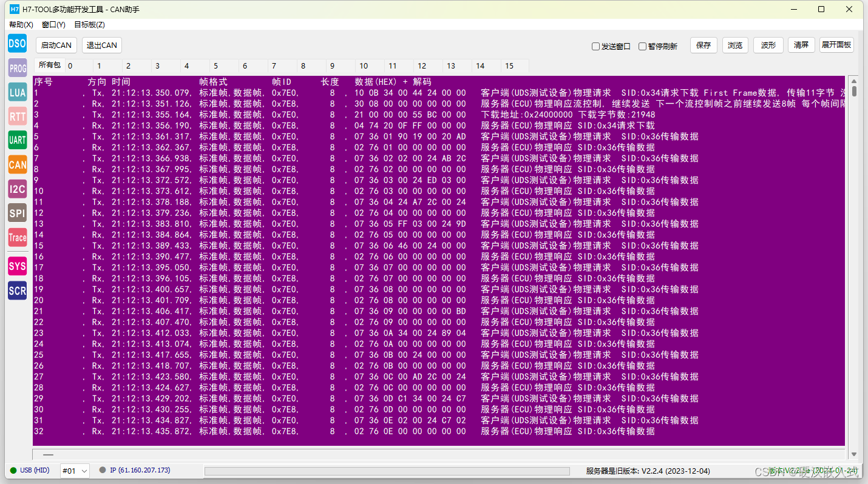Click the gray IP connection status dot
The image size is (868, 484).
103,470
